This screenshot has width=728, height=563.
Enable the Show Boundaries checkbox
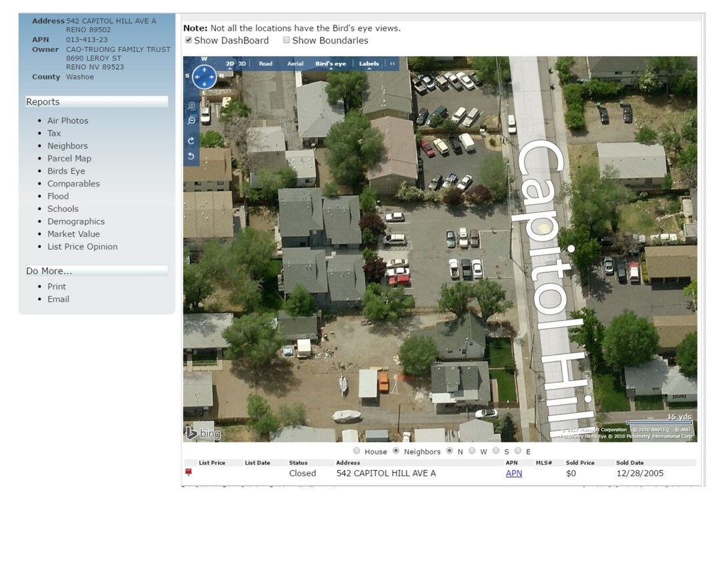[x=287, y=41]
